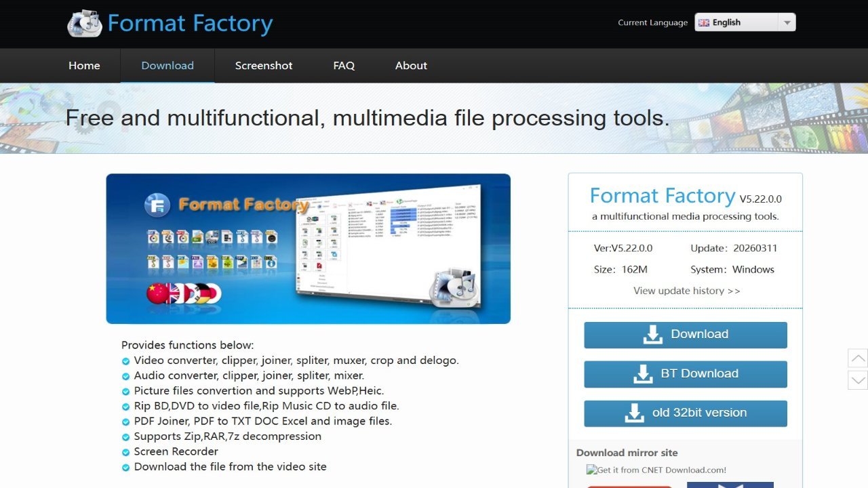Click the blue Download button
This screenshot has width=868, height=488.
[x=686, y=335]
